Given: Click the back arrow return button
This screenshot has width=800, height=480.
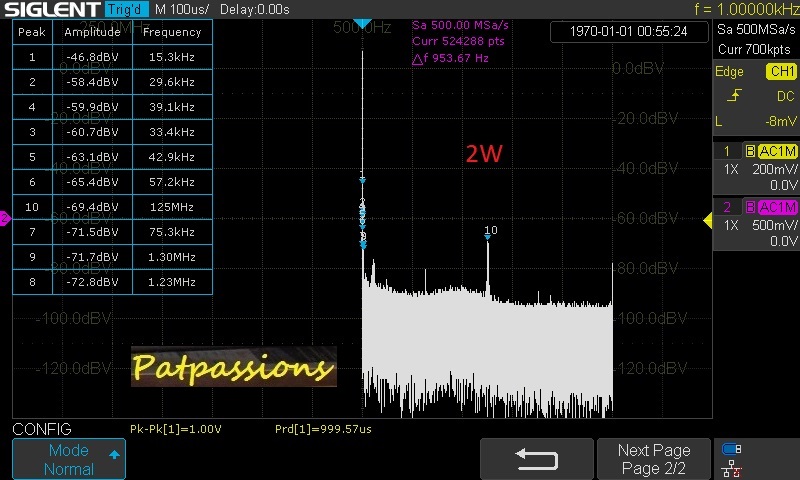Looking at the screenshot, I should [537, 459].
